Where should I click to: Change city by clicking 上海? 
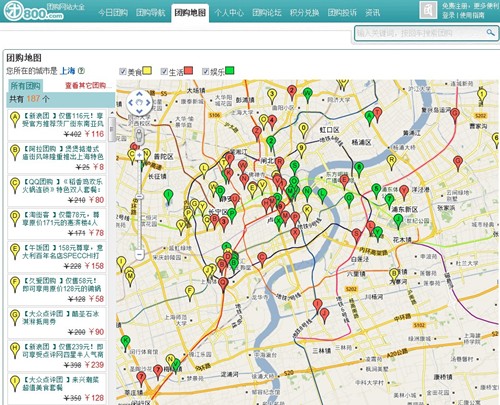68,71
